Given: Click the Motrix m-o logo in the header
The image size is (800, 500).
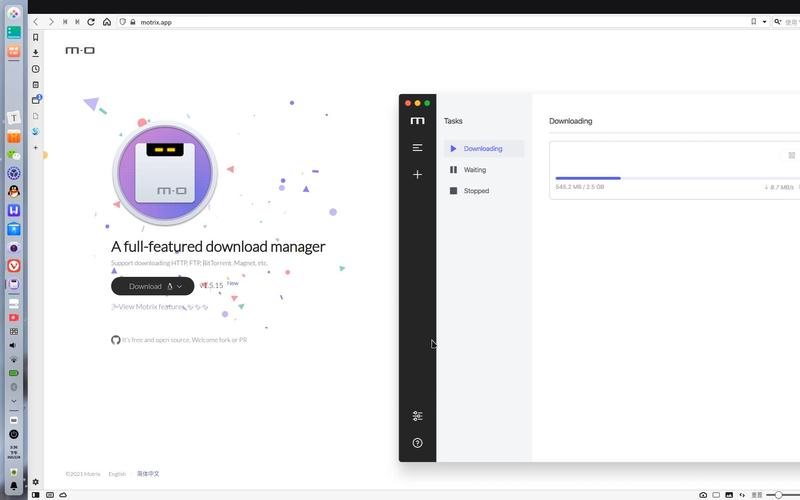Looking at the screenshot, I should pyautogui.click(x=80, y=50).
